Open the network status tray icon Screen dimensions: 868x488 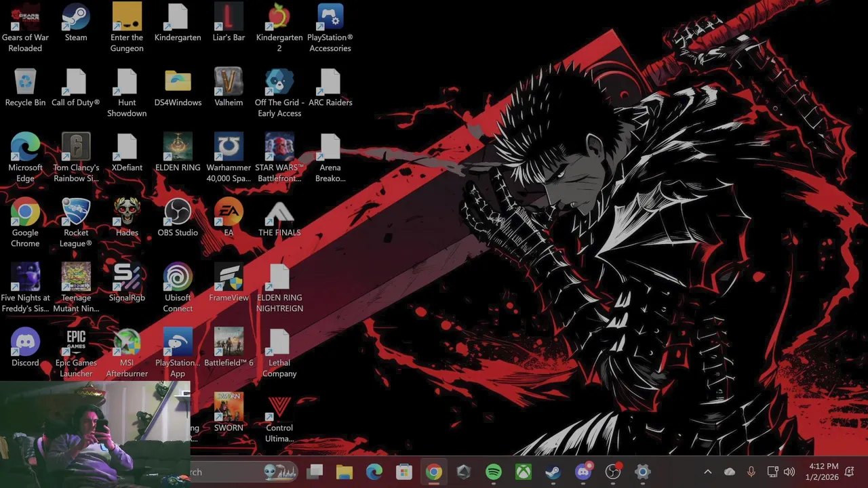pos(772,472)
